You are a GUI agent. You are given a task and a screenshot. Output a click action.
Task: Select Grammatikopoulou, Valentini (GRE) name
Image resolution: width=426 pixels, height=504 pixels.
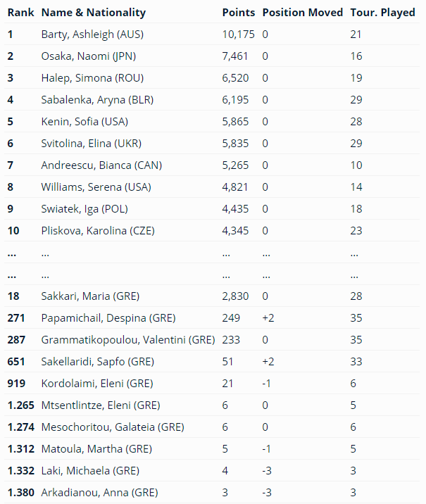click(x=128, y=339)
